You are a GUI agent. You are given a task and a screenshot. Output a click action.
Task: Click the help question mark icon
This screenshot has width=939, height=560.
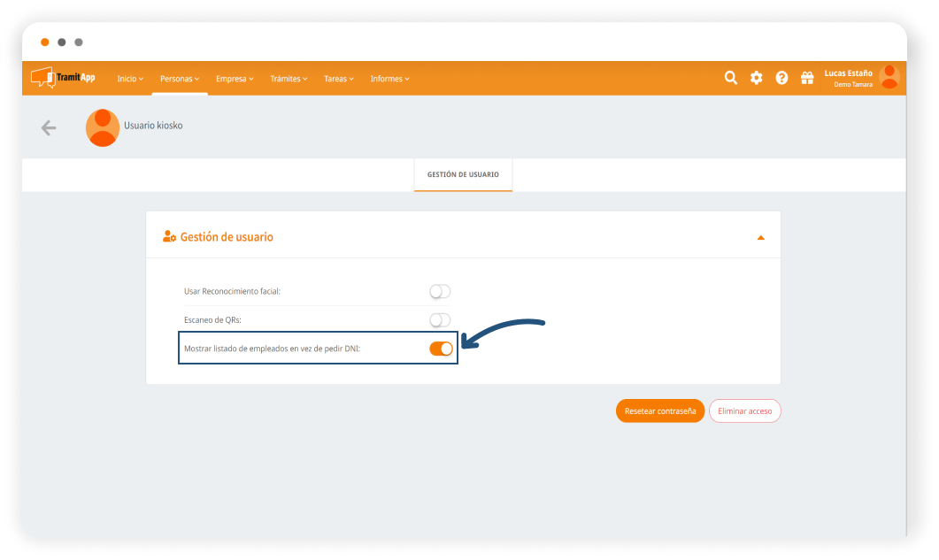[x=781, y=78]
